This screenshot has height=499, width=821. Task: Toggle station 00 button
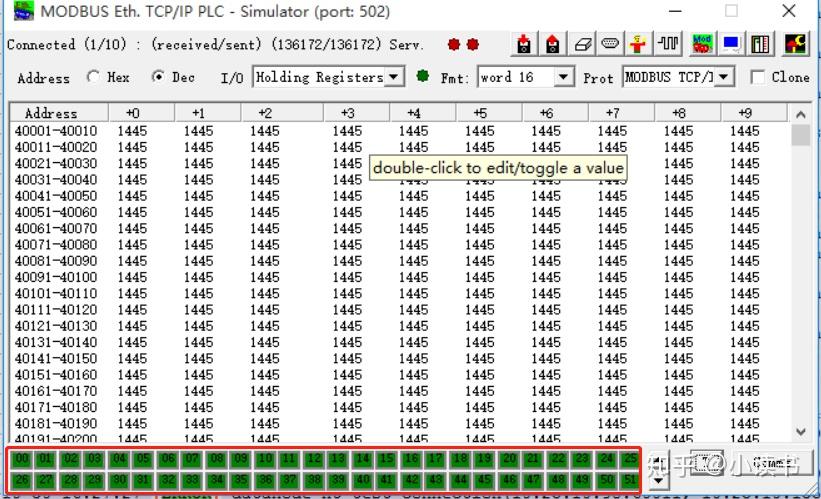tap(21, 459)
